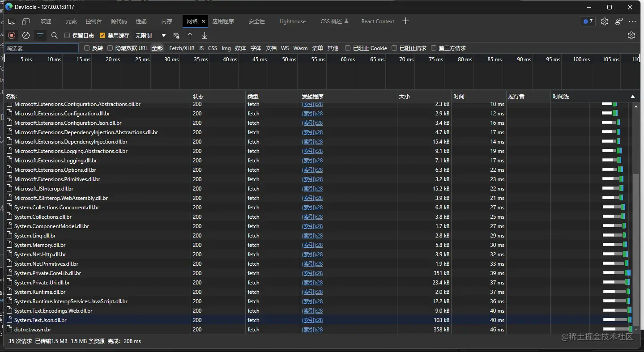The width and height of the screenshot is (644, 352).
Task: Click the import HAR upload arrow
Action: point(190,35)
